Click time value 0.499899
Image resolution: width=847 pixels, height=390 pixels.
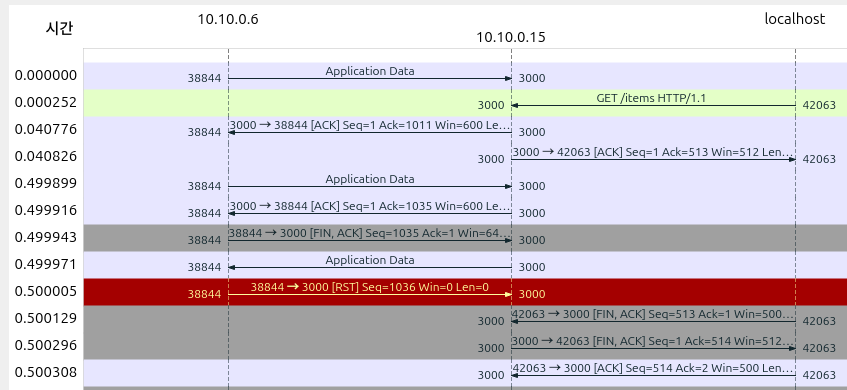46,184
